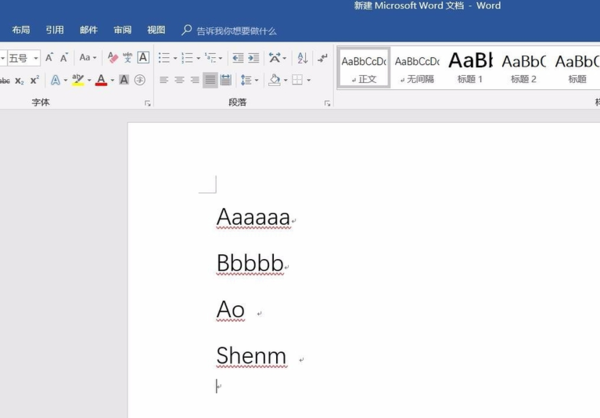600x418 pixels.
Task: Click the word Bbbbb in document
Action: (250, 263)
